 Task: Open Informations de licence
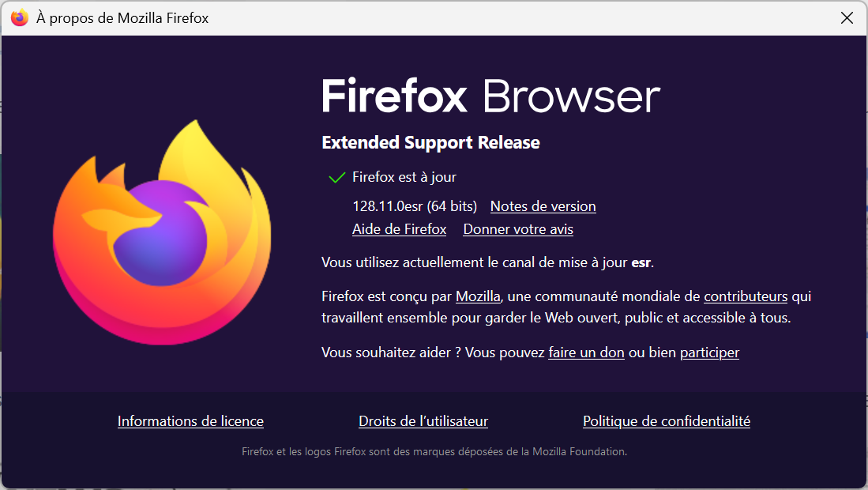point(190,421)
